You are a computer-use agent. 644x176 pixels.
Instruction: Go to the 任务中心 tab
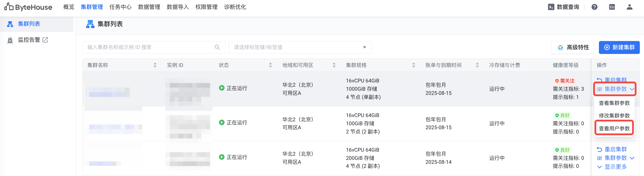point(120,7)
